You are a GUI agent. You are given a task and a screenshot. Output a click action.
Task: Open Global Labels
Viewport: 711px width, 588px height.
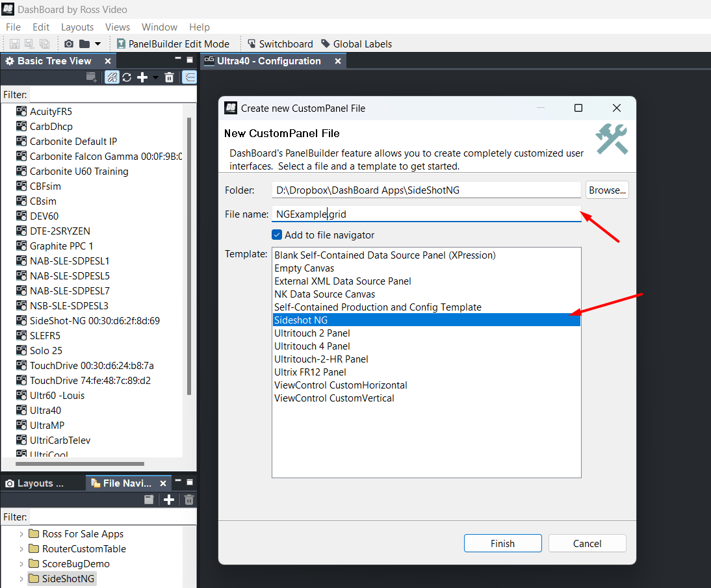[356, 44]
